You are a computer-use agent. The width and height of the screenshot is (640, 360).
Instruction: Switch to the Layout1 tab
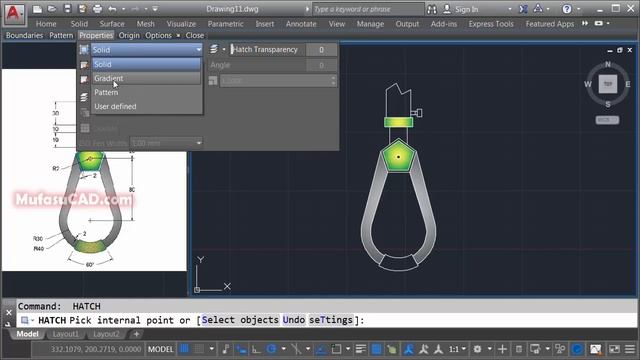tap(65, 334)
